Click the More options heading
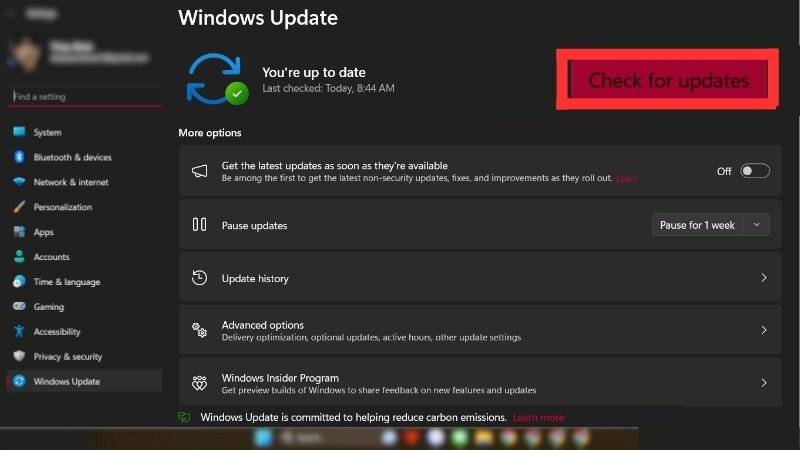Image resolution: width=800 pixels, height=450 pixels. tap(210, 133)
